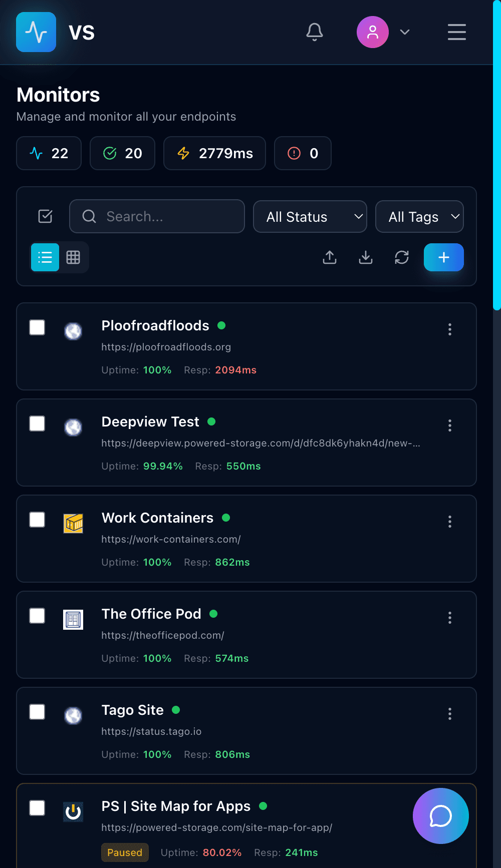Click the 2779ms average response badge
This screenshot has height=868, width=501.
215,153
